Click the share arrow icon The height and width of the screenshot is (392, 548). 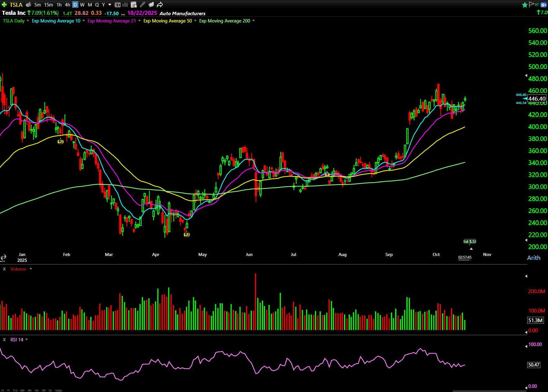click(x=160, y=5)
